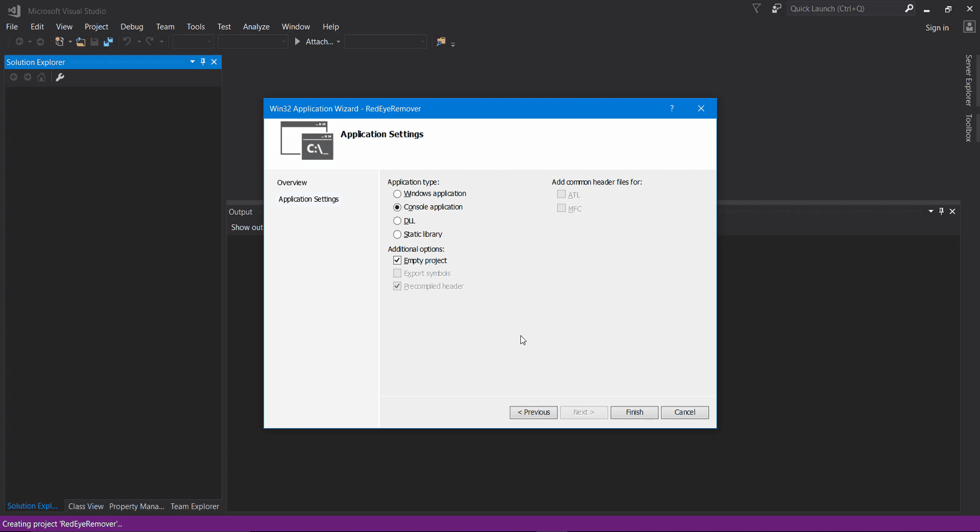The image size is (980, 532).
Task: Open the File menu
Action: tap(12, 27)
